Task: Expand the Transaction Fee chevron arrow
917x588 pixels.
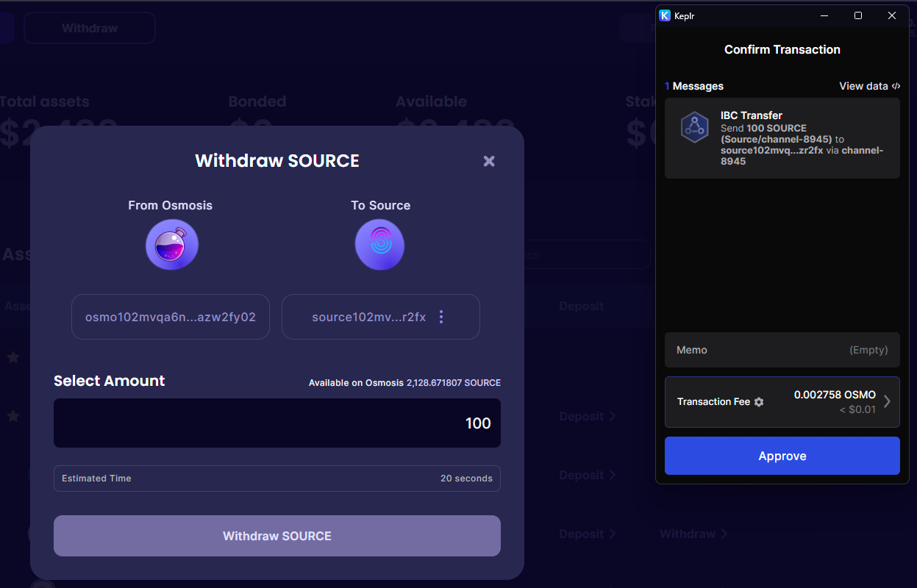Action: [x=887, y=401]
